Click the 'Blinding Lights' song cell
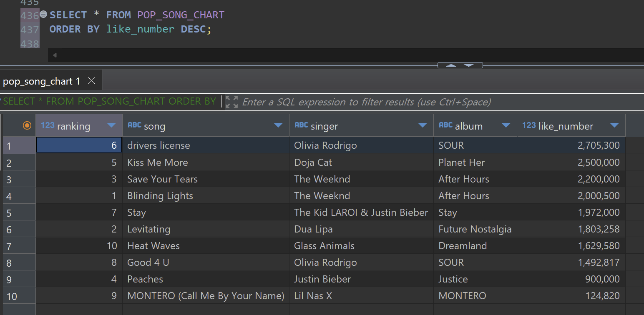 point(206,195)
